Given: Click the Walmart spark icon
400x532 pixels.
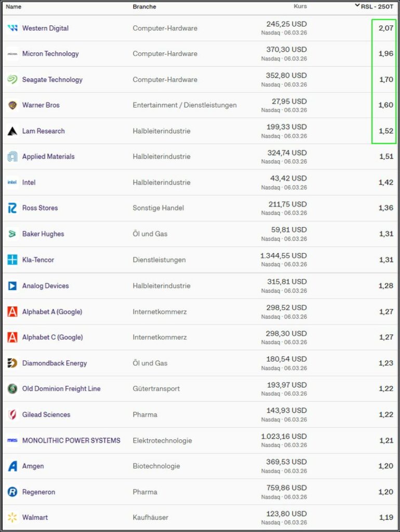Looking at the screenshot, I should 12,517.
